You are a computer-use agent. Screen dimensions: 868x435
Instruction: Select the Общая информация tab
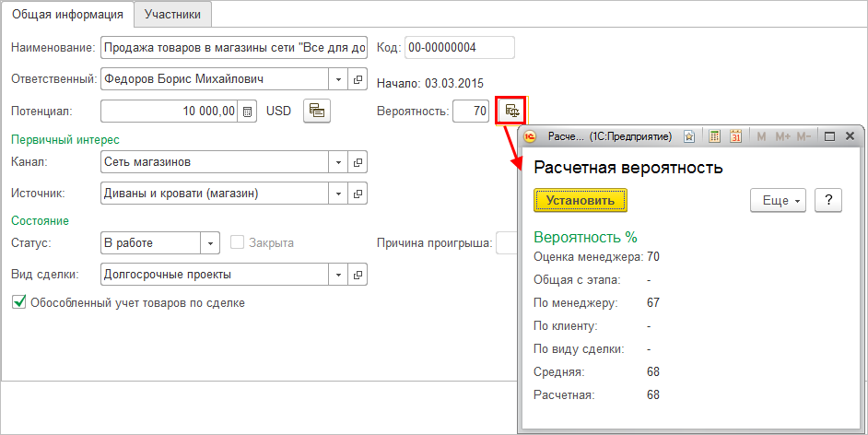coord(67,14)
